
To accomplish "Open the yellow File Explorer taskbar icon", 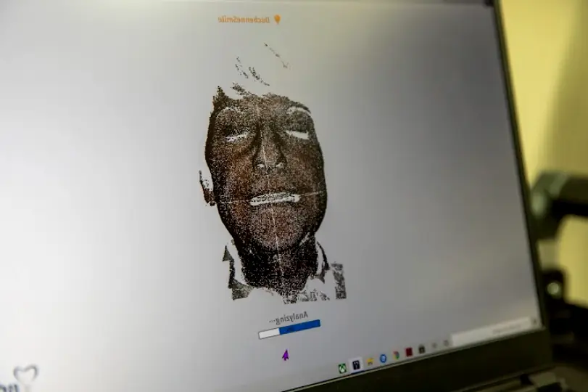I will pyautogui.click(x=370, y=362).
